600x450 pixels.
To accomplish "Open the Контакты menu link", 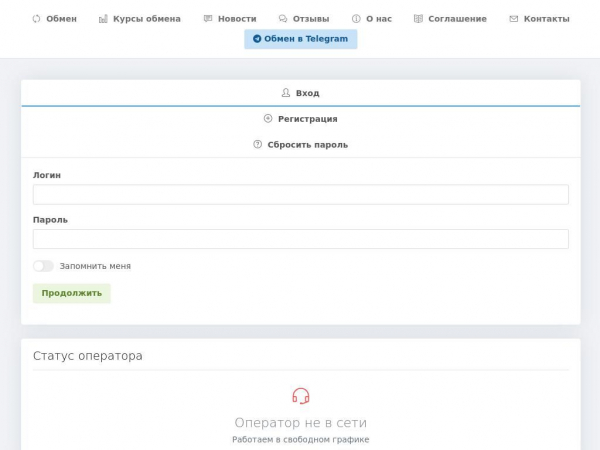I will click(x=546, y=19).
